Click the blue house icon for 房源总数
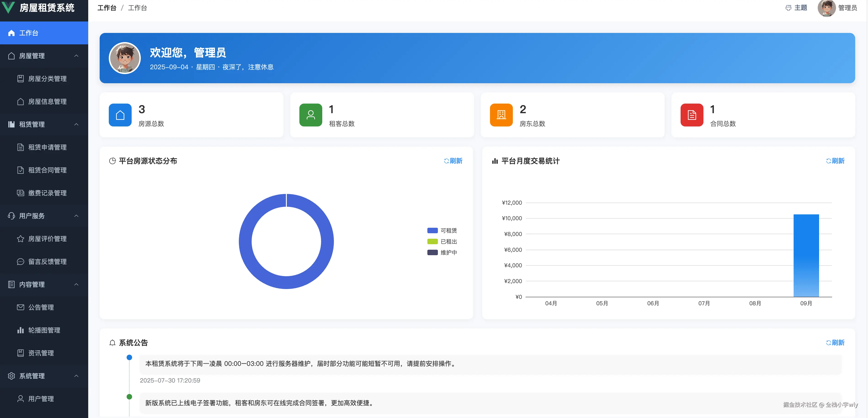This screenshot has width=868, height=418. coord(120,115)
